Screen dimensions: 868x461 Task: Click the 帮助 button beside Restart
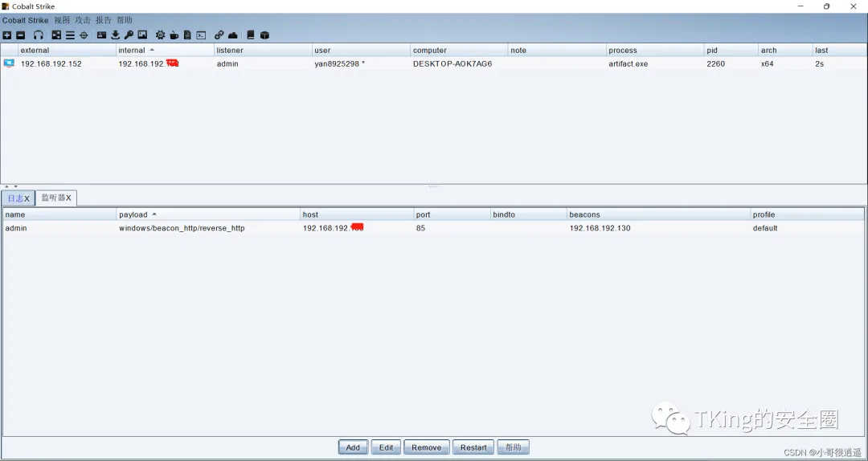pyautogui.click(x=513, y=447)
